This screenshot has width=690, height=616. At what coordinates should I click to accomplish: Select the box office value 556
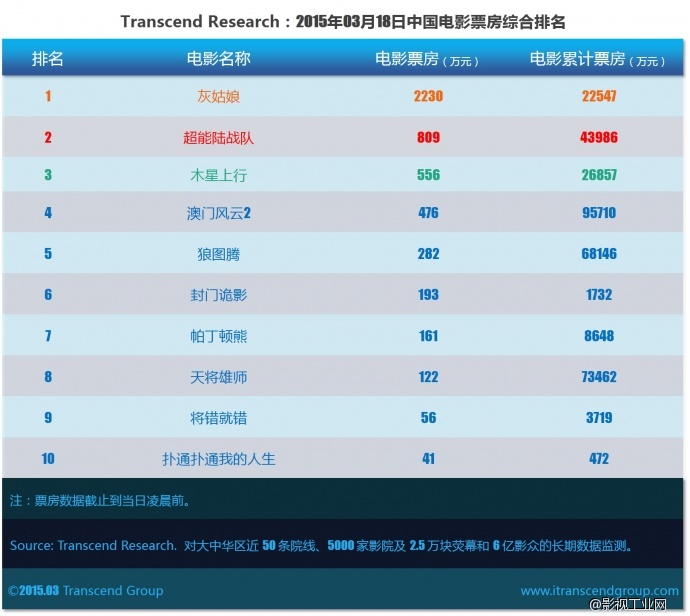coord(428,175)
